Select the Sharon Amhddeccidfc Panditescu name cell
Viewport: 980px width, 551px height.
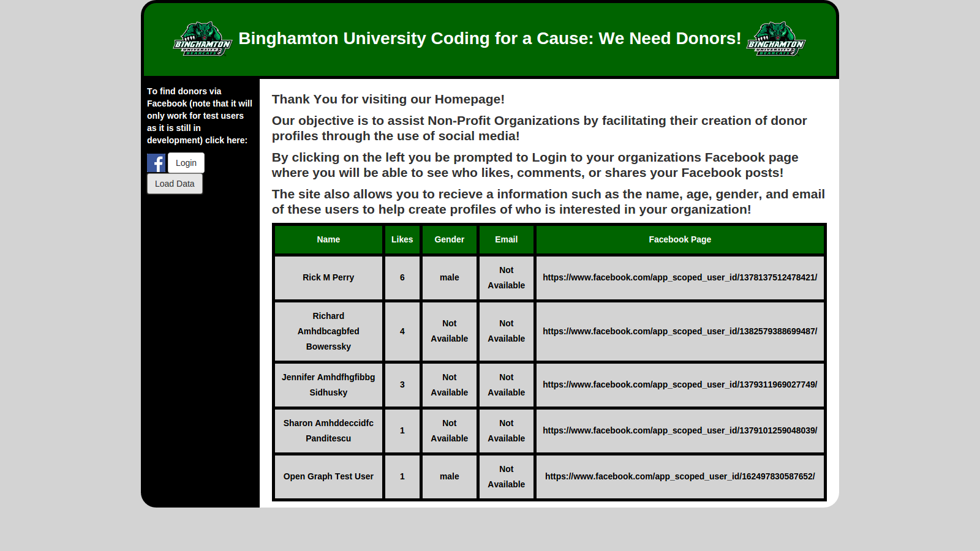[x=328, y=430]
